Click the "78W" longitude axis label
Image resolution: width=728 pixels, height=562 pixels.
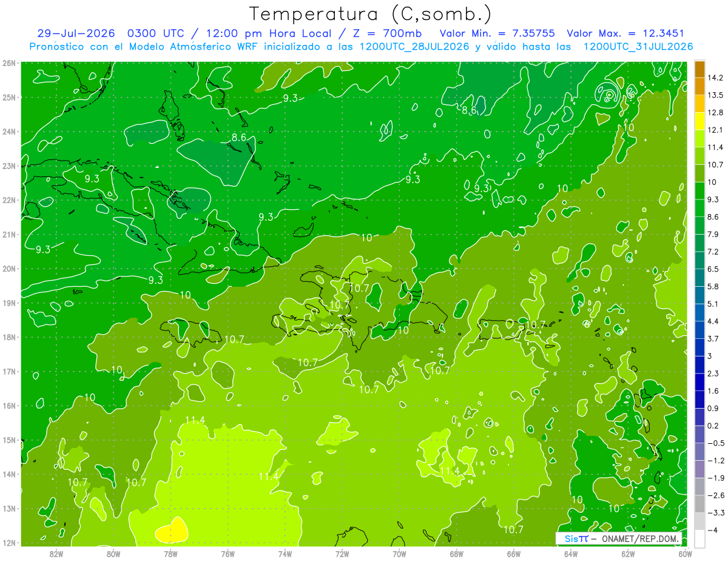pyautogui.click(x=170, y=554)
